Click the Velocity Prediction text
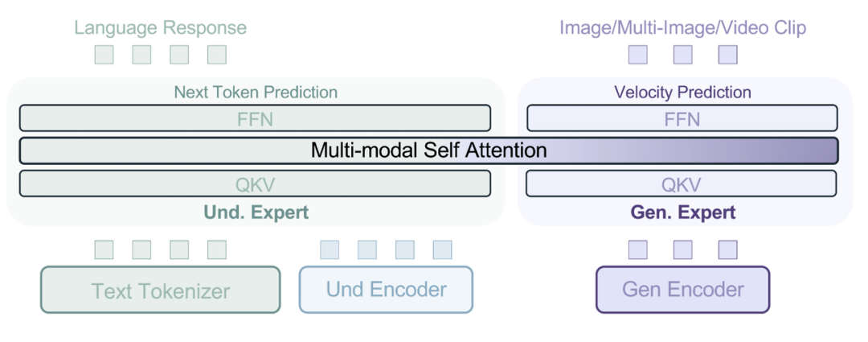Screen dimensions: 868x342 tap(682, 92)
